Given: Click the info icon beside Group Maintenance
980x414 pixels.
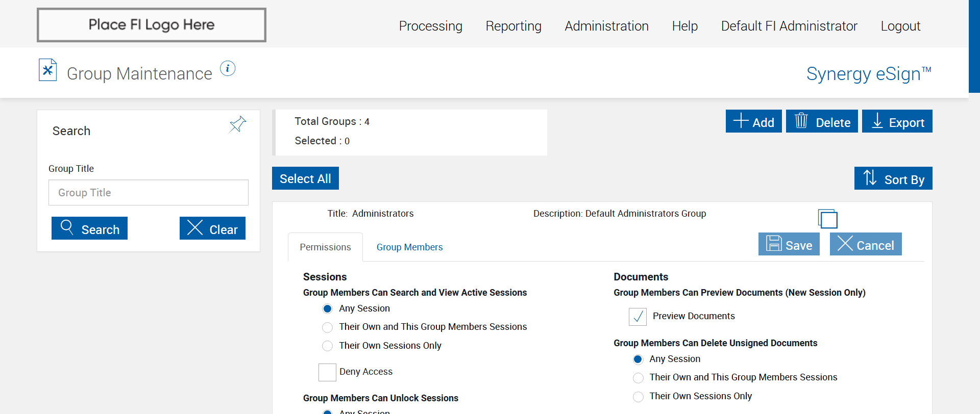Looking at the screenshot, I should [228, 68].
